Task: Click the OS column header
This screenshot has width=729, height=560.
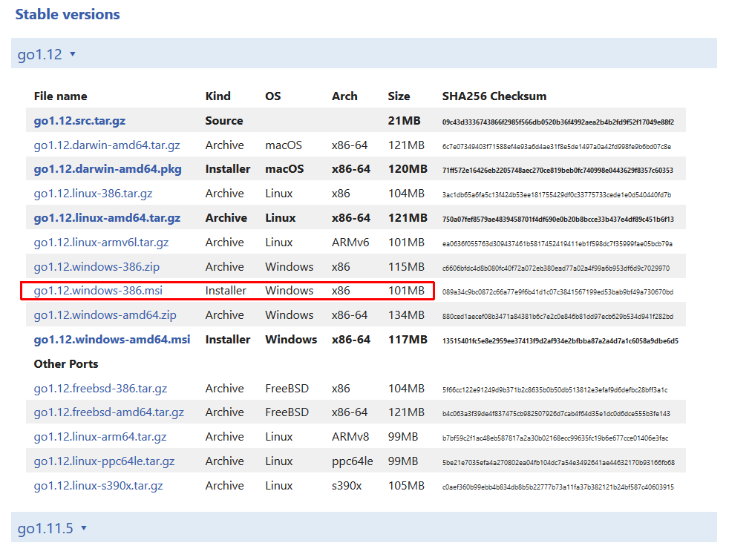Action: point(273,96)
